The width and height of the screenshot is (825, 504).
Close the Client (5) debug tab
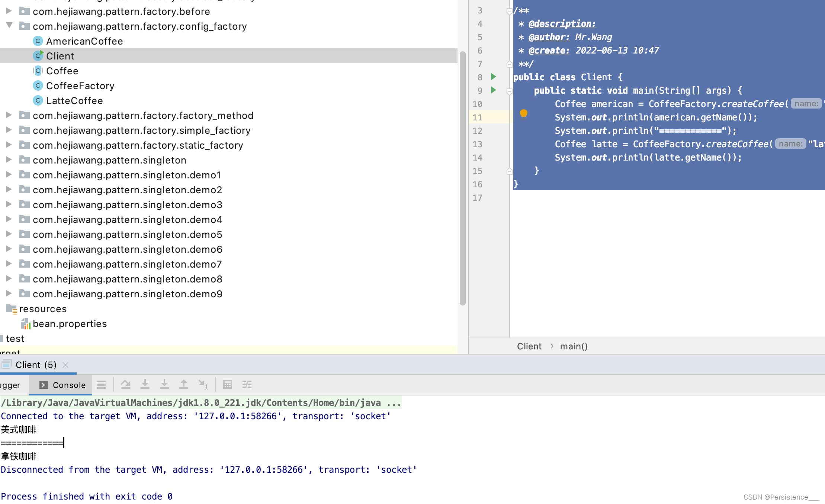(65, 365)
